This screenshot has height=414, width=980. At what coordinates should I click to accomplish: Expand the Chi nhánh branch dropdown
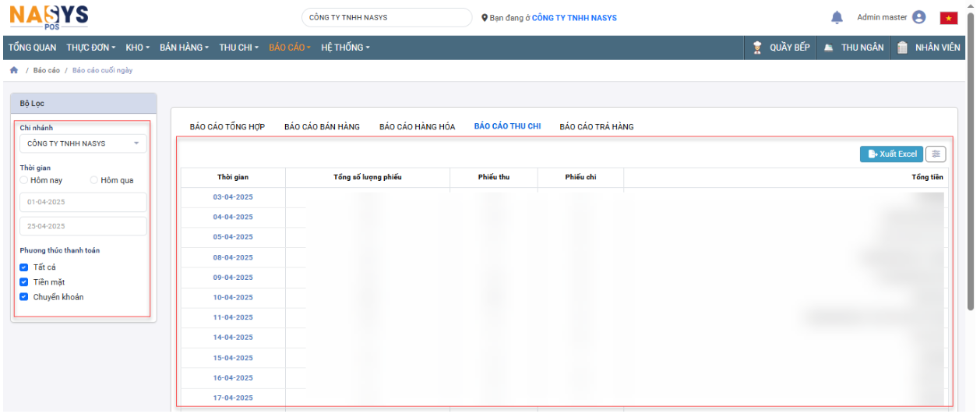coord(83,143)
